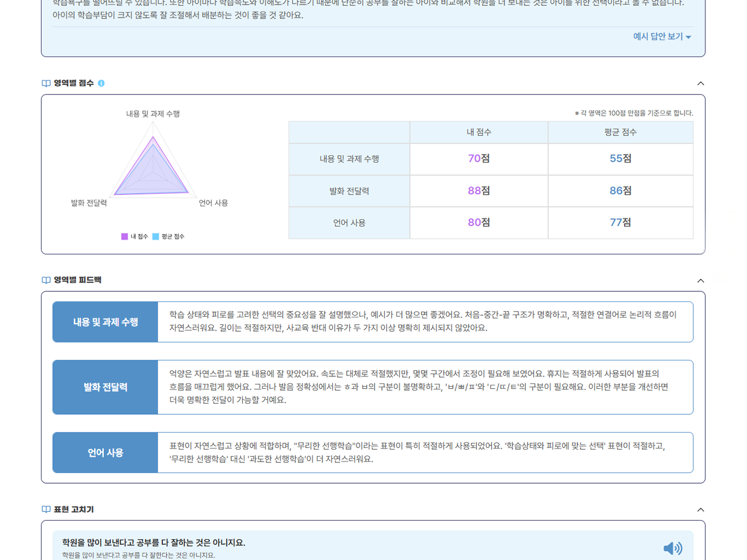Click the bold corrected sentence 학원을 많이 보낸다고
Viewport: 747px width, 560px height.
pos(154,542)
